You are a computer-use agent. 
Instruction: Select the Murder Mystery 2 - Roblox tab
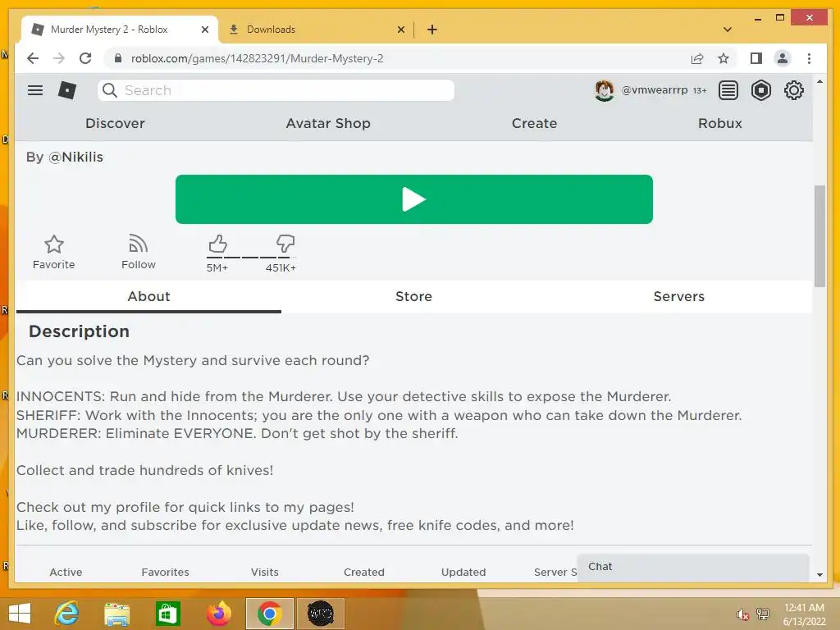pyautogui.click(x=120, y=30)
